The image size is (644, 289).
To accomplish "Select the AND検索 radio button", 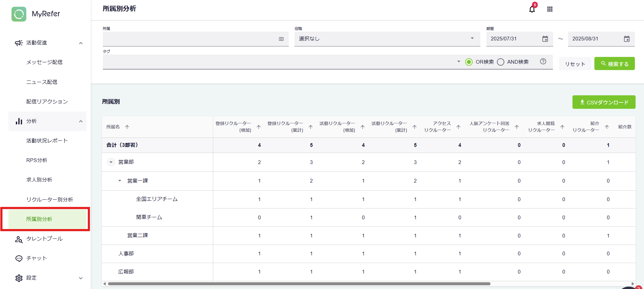I will click(501, 62).
